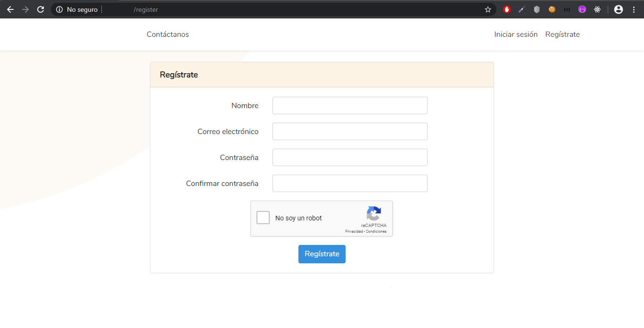
Task: Click the 'Regístrate' card header title
Action: 179,75
